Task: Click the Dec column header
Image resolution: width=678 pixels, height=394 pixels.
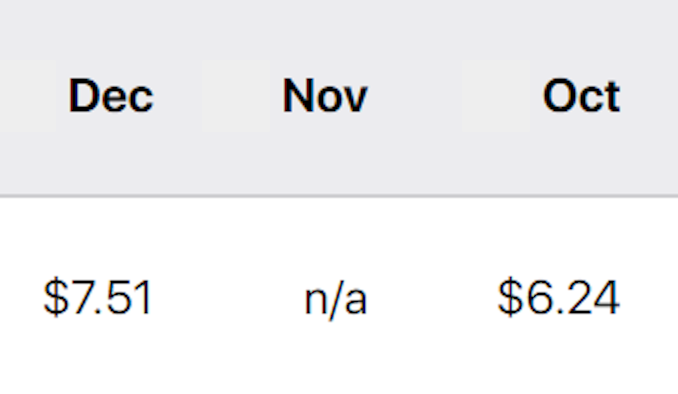Action: pyautogui.click(x=111, y=96)
